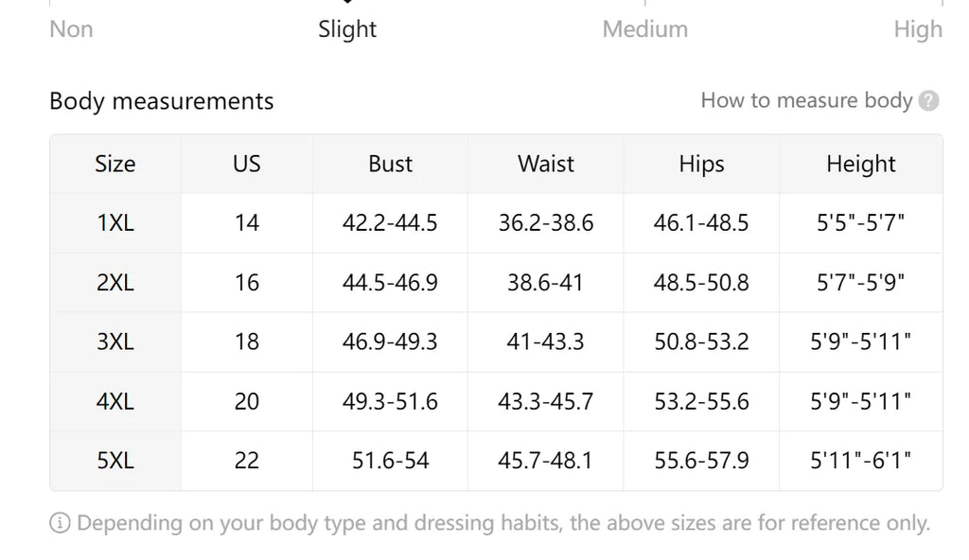Click US size 20 table cell
Viewport: 969px width, 560px height.
[246, 401]
